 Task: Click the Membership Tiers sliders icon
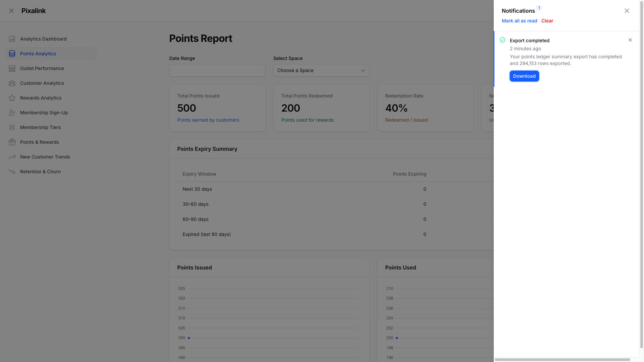(12, 127)
